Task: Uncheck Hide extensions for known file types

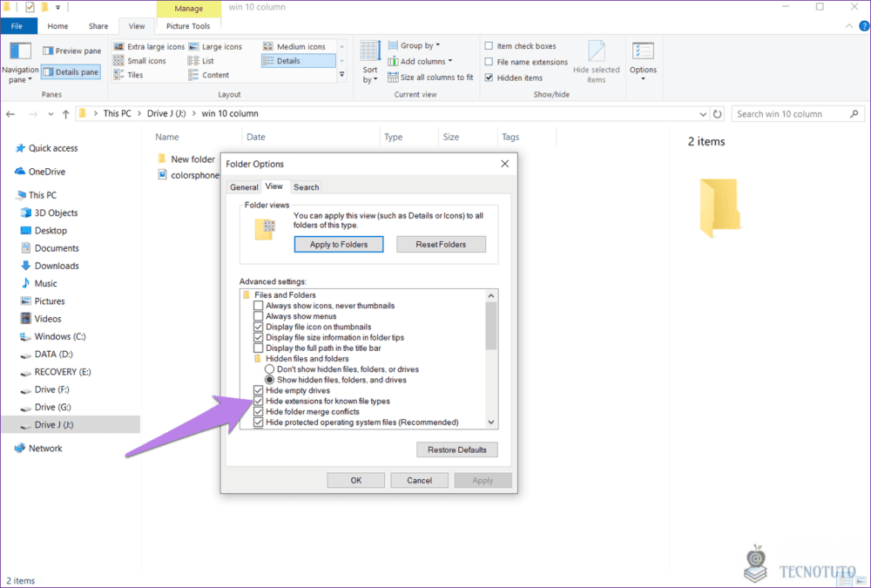Action: coord(258,401)
